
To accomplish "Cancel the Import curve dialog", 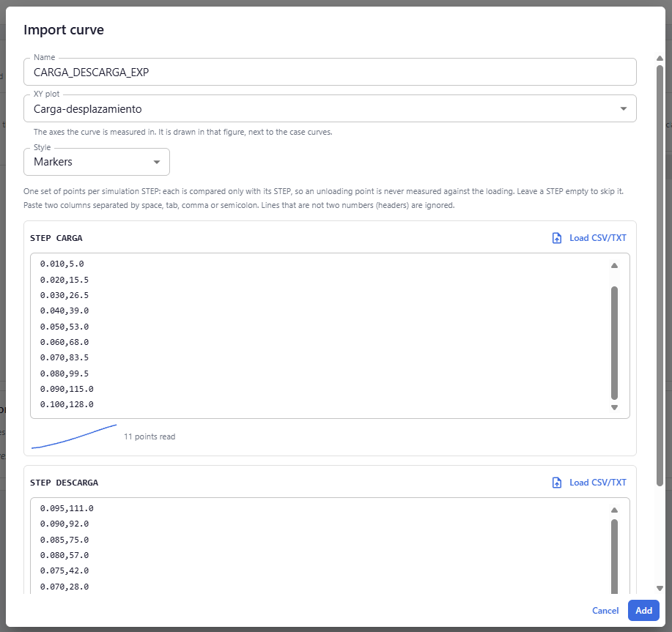I will point(605,611).
